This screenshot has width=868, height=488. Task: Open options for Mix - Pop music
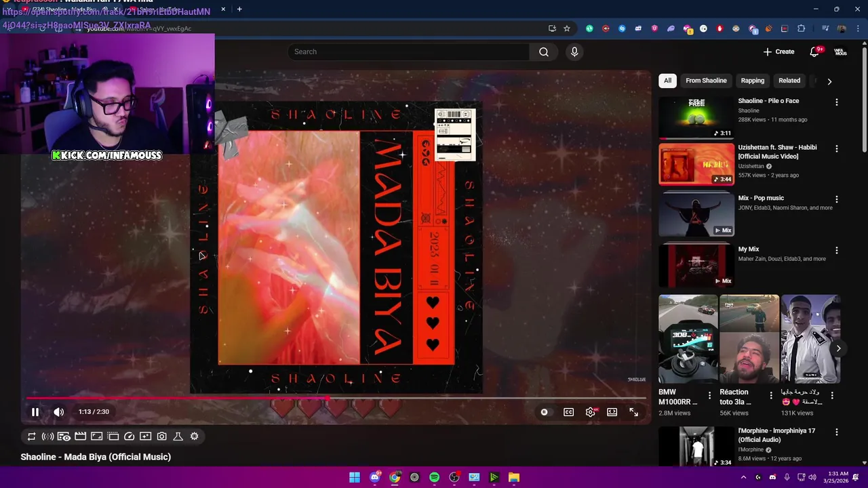click(836, 199)
